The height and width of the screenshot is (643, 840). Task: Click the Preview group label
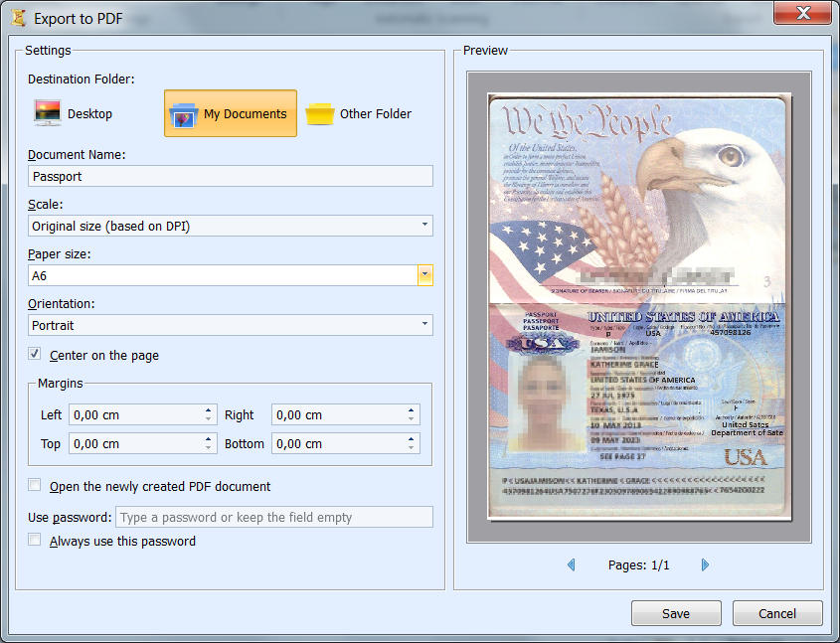(485, 51)
